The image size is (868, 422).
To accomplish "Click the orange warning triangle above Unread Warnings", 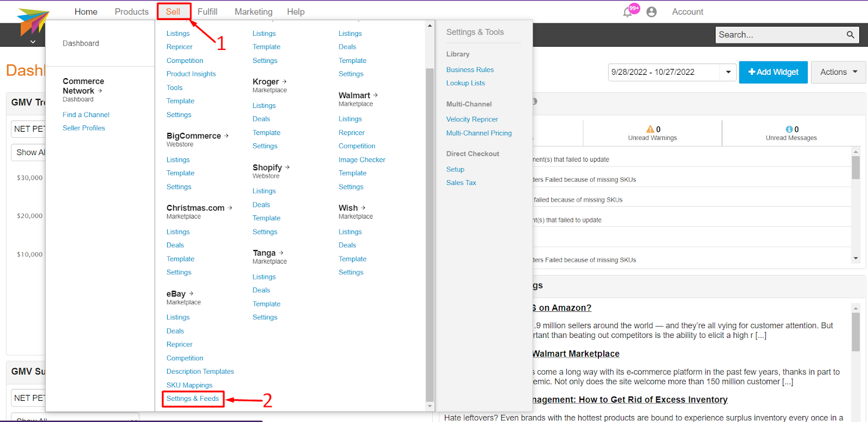I will click(650, 129).
